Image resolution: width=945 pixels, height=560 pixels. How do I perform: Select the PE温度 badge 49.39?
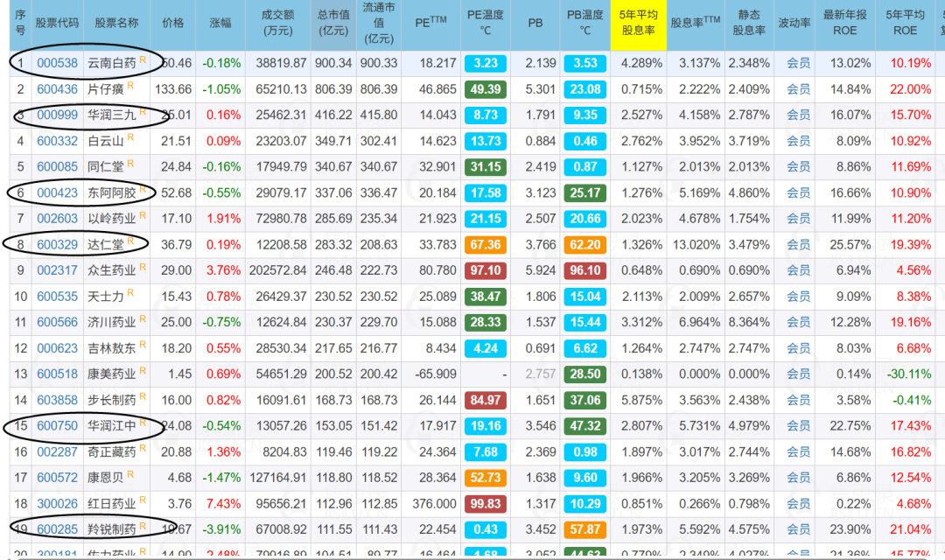pyautogui.click(x=485, y=89)
